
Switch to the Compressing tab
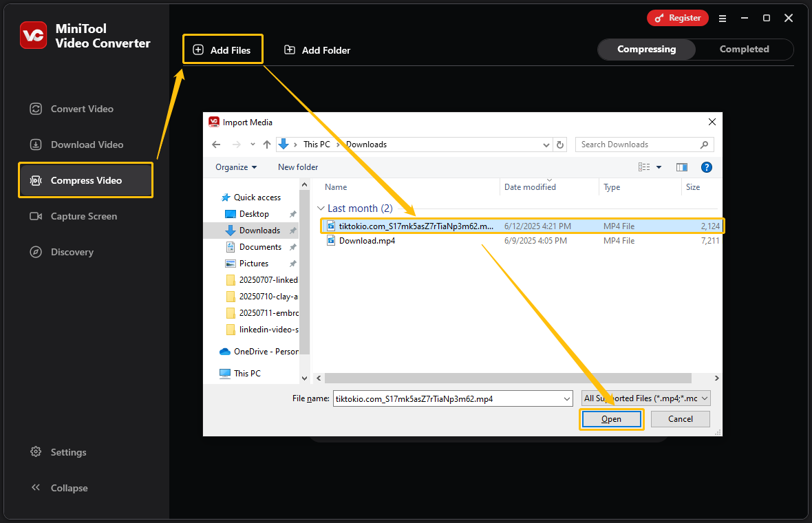pyautogui.click(x=646, y=49)
